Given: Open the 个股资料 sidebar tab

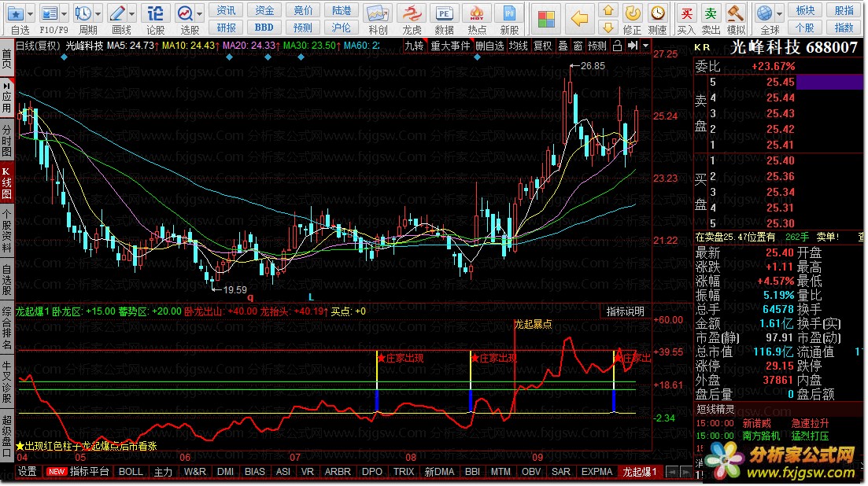Looking at the screenshot, I should [6, 230].
